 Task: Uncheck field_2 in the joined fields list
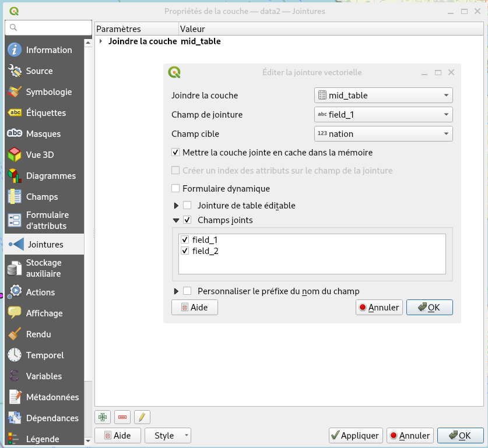[185, 251]
